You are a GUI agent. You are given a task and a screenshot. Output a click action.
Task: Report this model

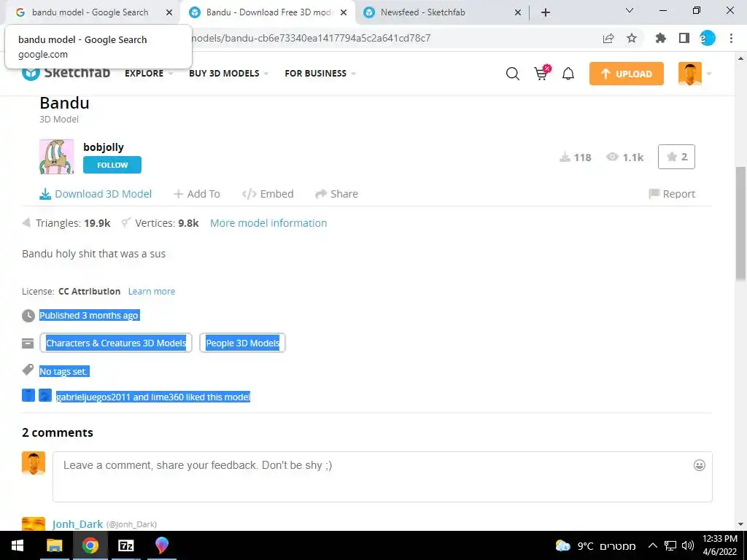[x=672, y=194]
